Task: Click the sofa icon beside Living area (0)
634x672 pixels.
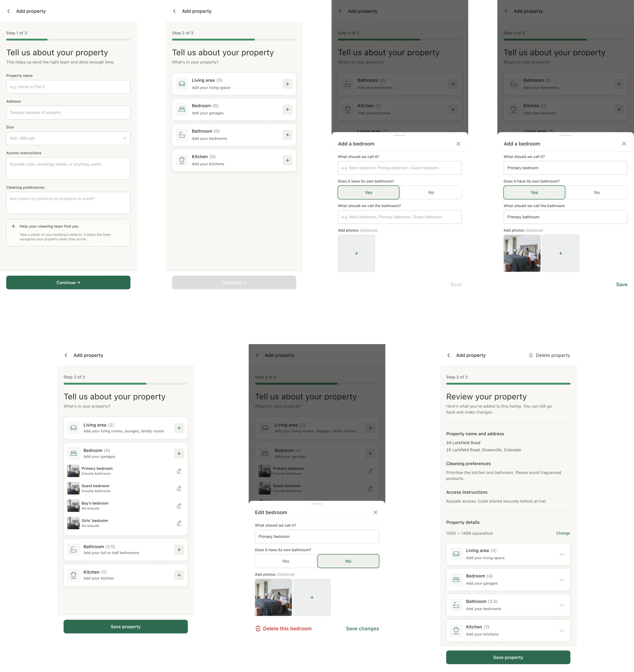Action: [182, 84]
